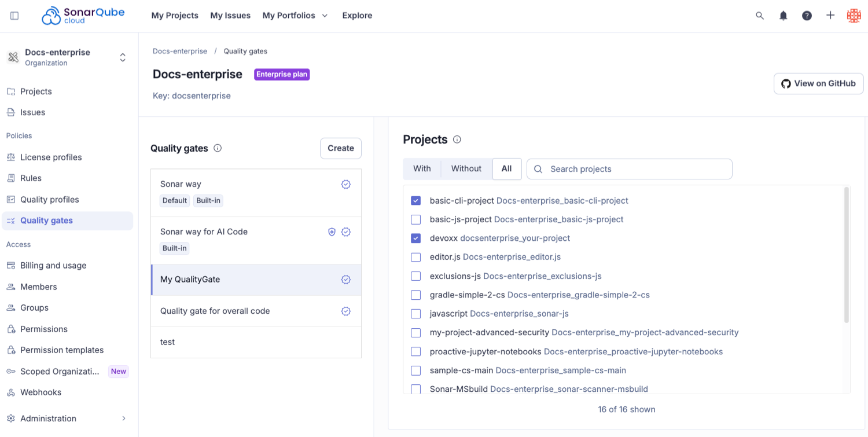Click the View on GitHub button
Viewport: 868px width, 437px height.
click(x=819, y=83)
